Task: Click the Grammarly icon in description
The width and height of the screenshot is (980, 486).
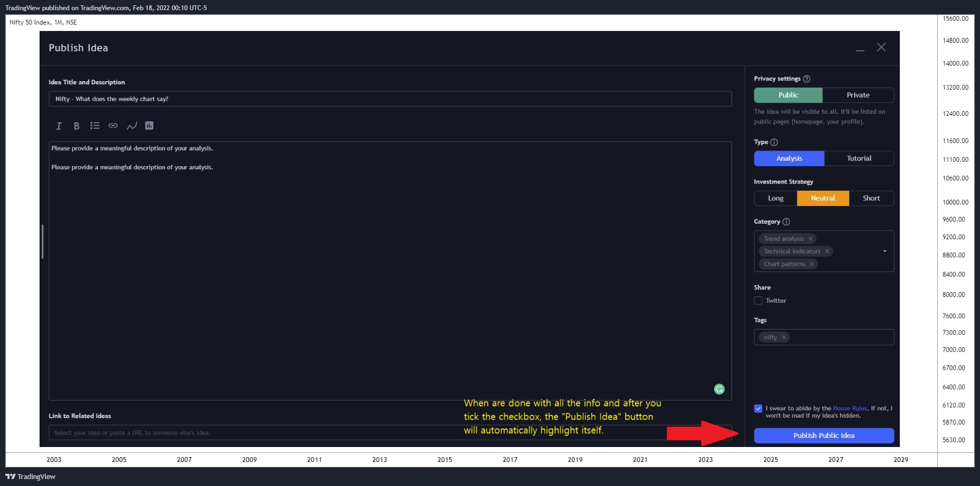Action: point(719,389)
